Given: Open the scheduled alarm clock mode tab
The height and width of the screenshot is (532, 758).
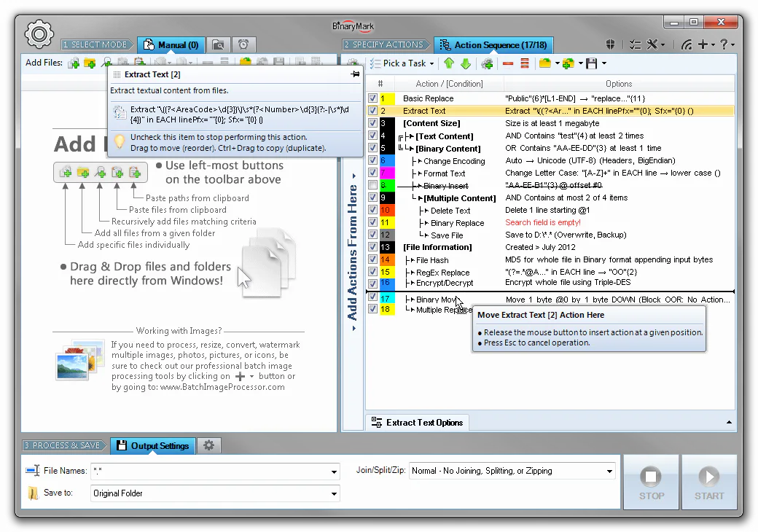Looking at the screenshot, I should click(x=243, y=45).
